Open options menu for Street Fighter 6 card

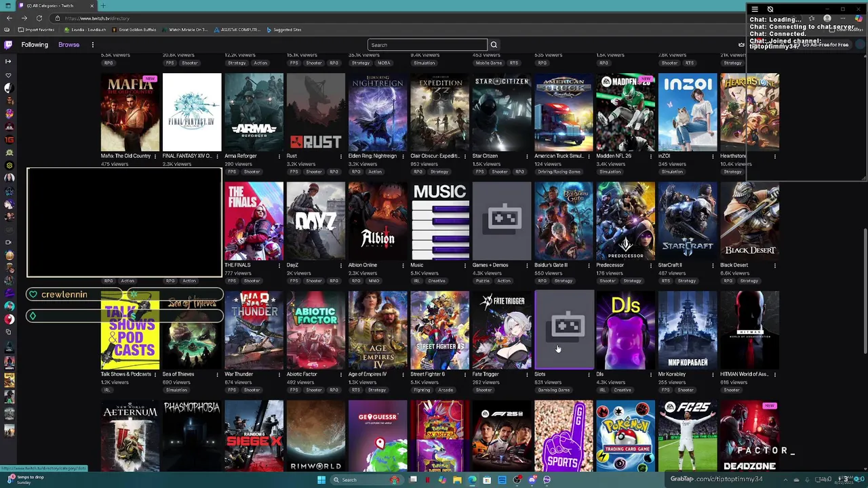[x=465, y=375]
